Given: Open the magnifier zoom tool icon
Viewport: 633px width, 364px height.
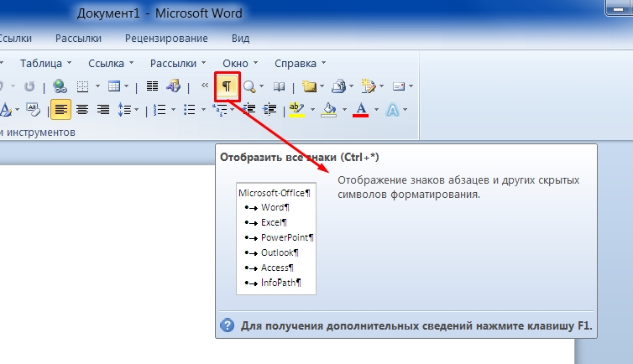Looking at the screenshot, I should (x=249, y=86).
